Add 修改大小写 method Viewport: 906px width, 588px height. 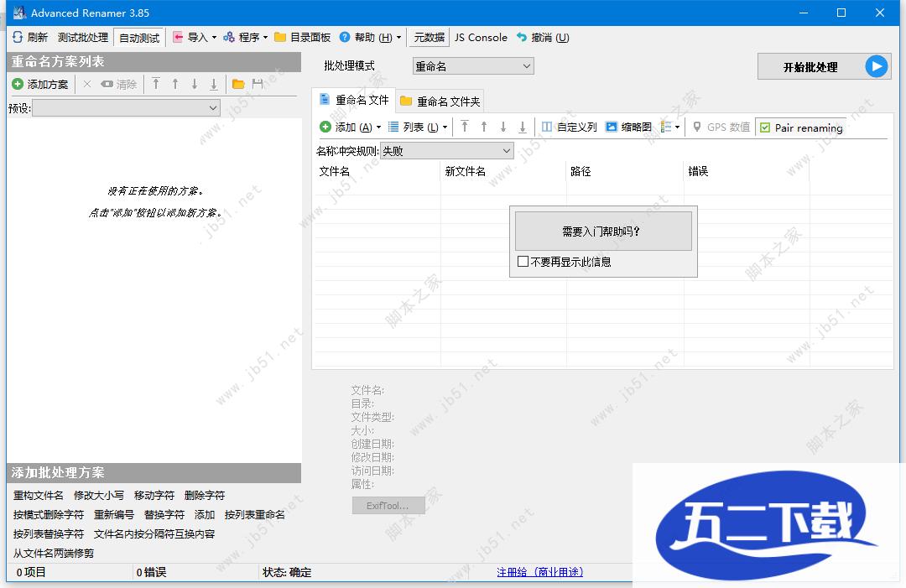tap(99, 496)
